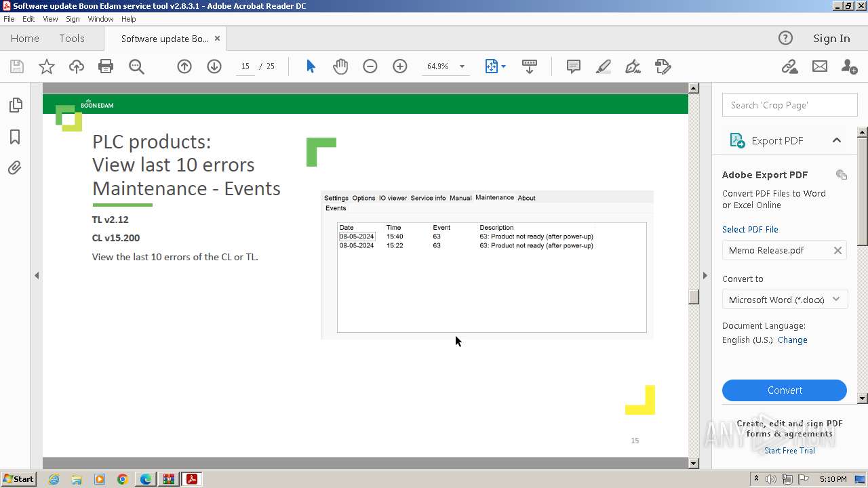Open Google Chrome from taskbar
The height and width of the screenshot is (488, 868).
[123, 479]
